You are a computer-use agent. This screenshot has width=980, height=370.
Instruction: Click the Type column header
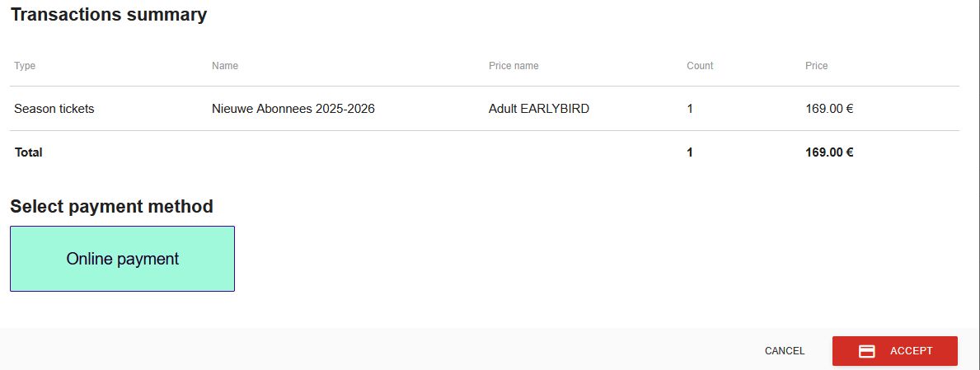[25, 66]
